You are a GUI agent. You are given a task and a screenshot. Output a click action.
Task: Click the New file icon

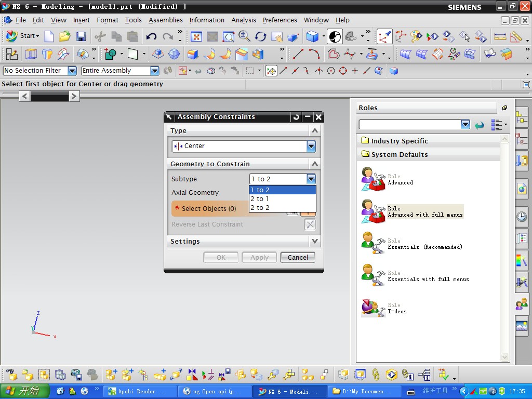pyautogui.click(x=49, y=36)
